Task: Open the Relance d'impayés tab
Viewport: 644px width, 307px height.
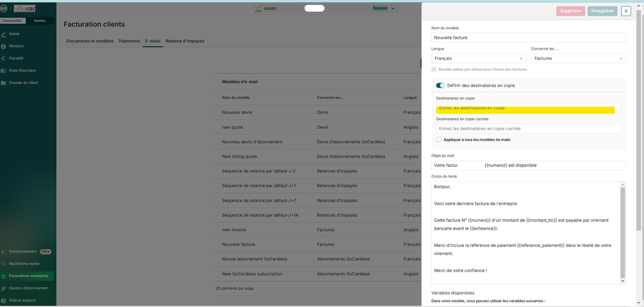Action: tap(185, 41)
